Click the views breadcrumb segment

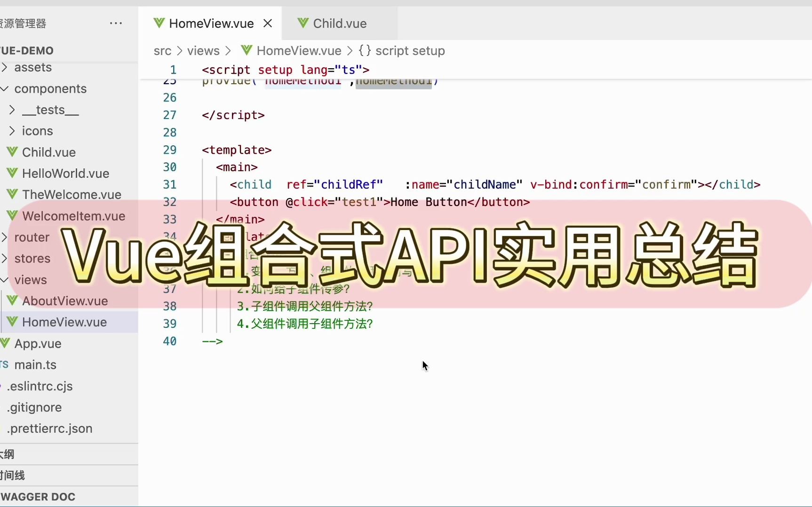click(203, 51)
